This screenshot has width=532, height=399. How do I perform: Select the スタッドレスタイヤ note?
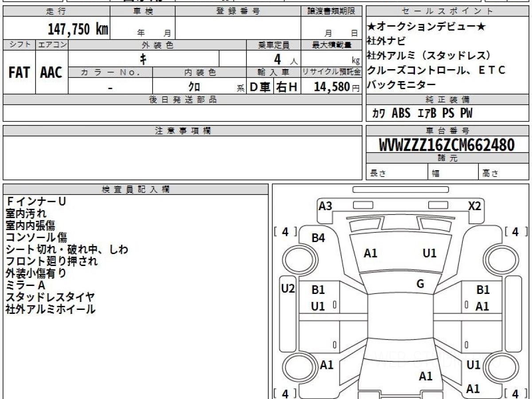click(50, 297)
